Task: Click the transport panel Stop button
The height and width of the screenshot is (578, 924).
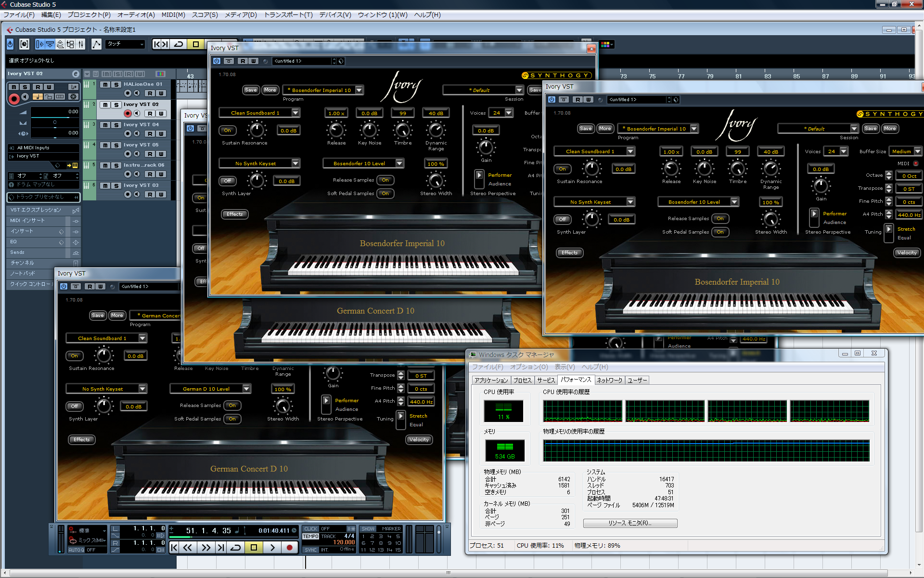Action: [x=254, y=548]
